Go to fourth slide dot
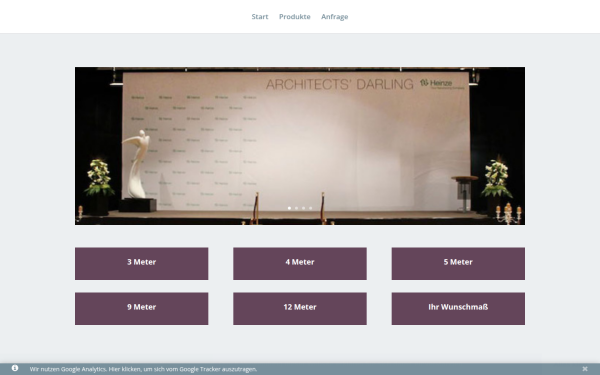600x375 pixels. [310, 208]
